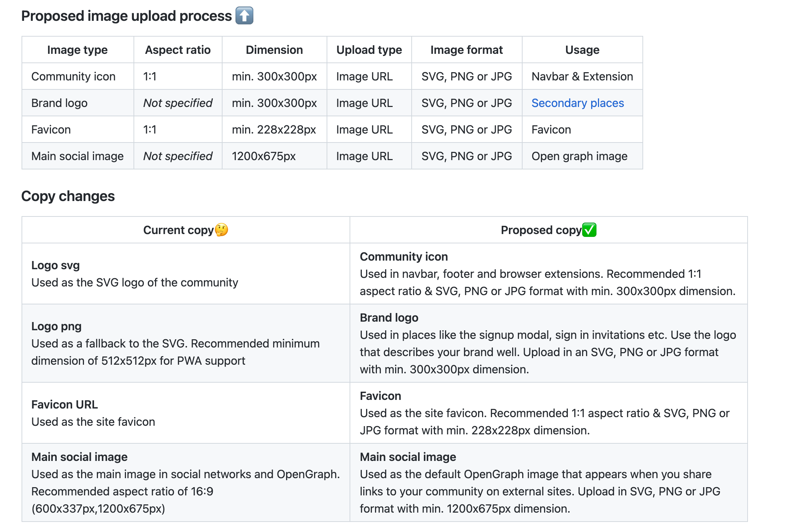
Task: Click the Navbar & Extension usage cell
Action: (582, 76)
